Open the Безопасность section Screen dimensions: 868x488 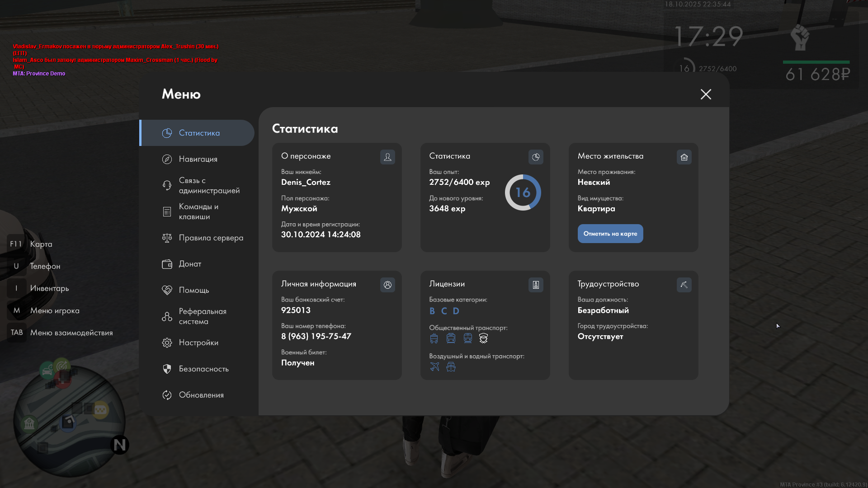203,369
